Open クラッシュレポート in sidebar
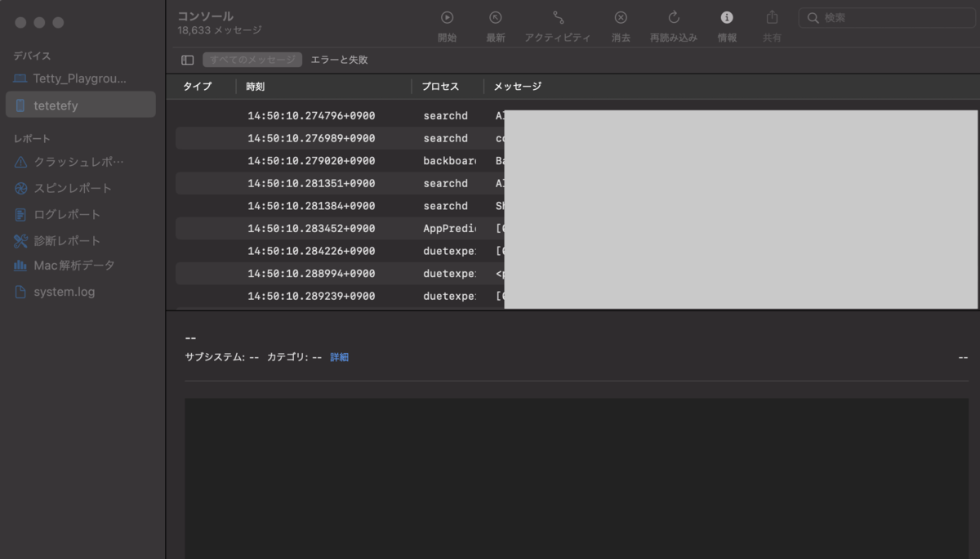 80,162
